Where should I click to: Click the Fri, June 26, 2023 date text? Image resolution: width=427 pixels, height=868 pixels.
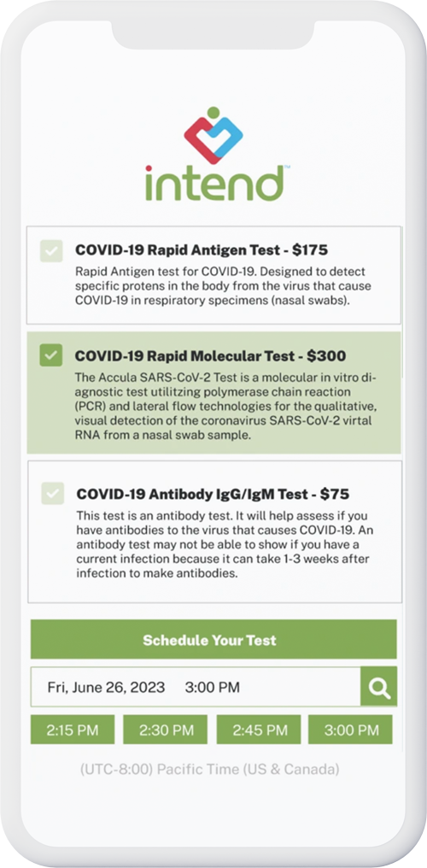[x=106, y=688]
